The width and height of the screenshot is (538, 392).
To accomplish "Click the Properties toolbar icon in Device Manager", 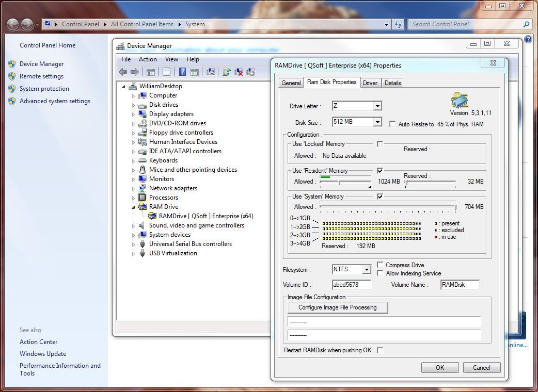I will click(166, 72).
